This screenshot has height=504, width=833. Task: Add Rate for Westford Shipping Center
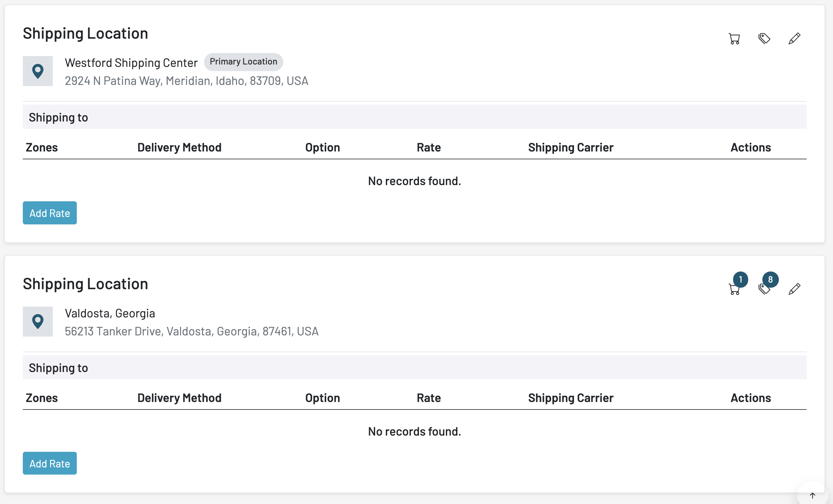(50, 213)
